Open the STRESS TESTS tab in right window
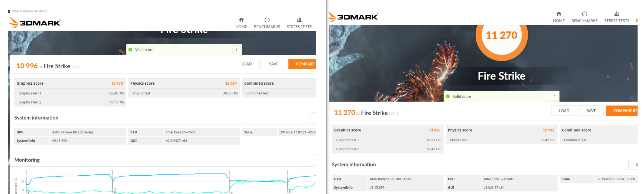The width and height of the screenshot is (644, 194). tap(617, 21)
